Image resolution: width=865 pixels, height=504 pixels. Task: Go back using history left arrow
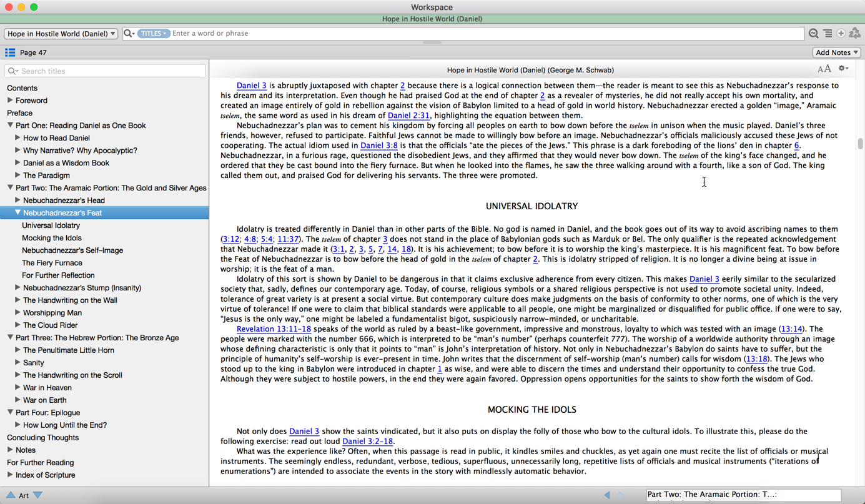(607, 495)
